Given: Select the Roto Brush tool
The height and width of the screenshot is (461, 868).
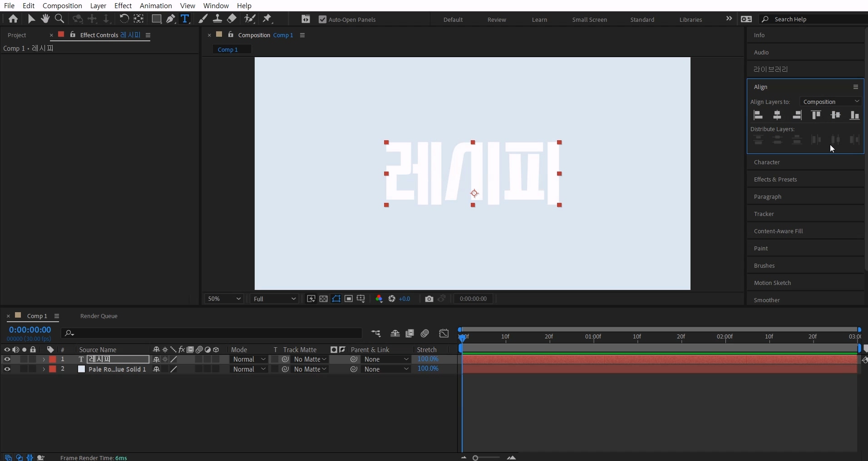Looking at the screenshot, I should 250,19.
